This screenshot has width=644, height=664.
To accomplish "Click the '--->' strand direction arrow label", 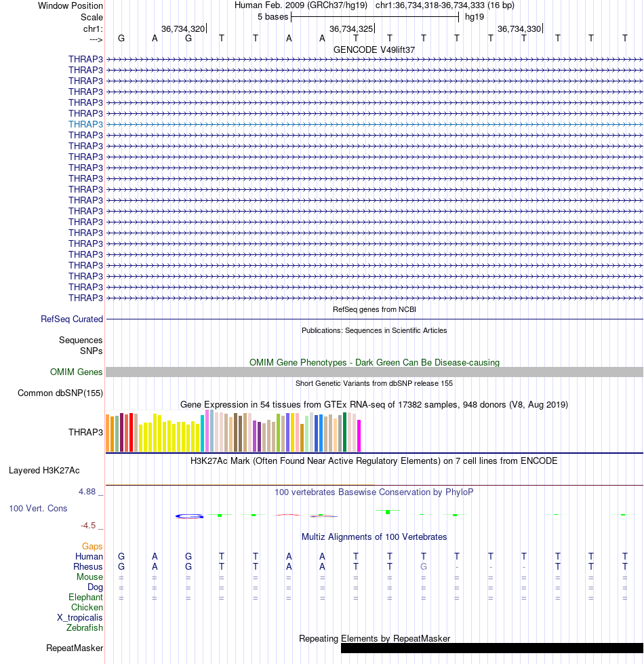I will point(96,40).
